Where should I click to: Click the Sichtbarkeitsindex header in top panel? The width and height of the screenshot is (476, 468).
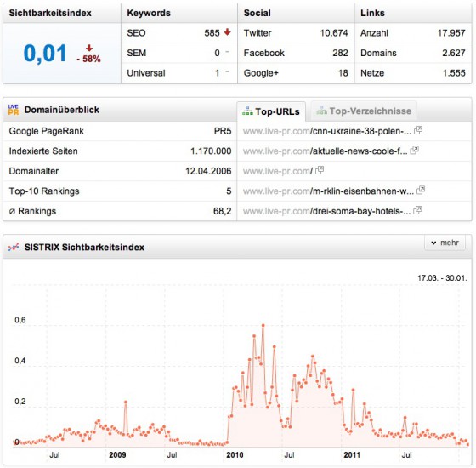[50, 13]
